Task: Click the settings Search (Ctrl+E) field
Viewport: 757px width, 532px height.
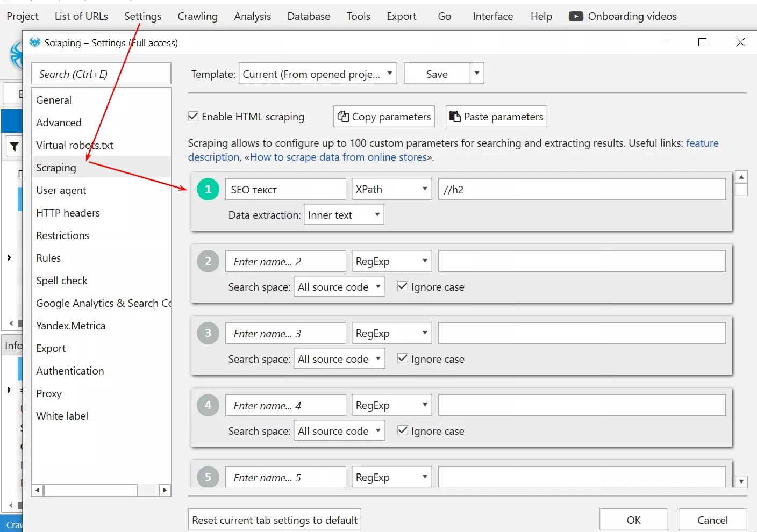Action: coord(101,74)
